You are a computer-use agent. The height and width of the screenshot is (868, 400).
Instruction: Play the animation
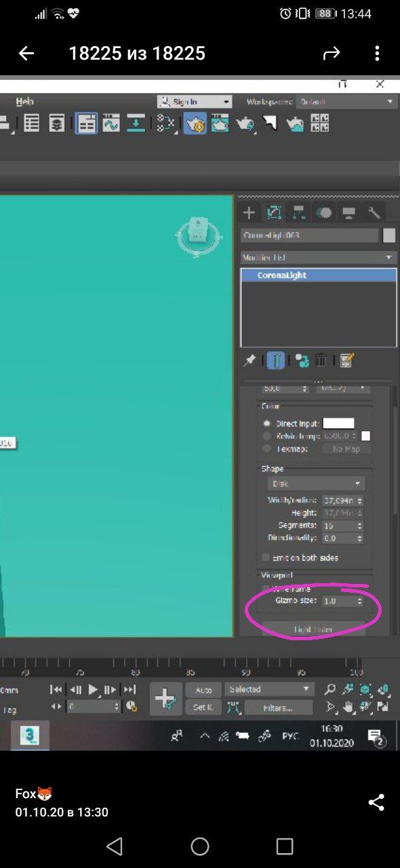(94, 690)
